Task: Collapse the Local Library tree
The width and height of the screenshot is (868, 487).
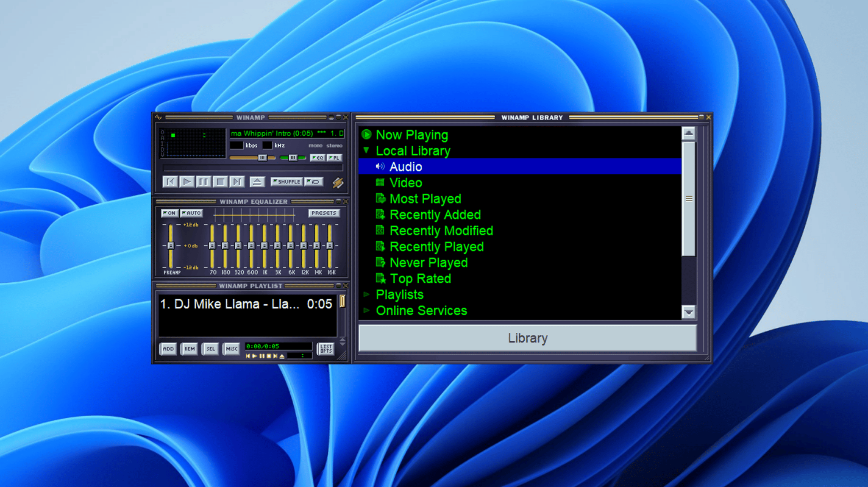Action: (x=367, y=150)
